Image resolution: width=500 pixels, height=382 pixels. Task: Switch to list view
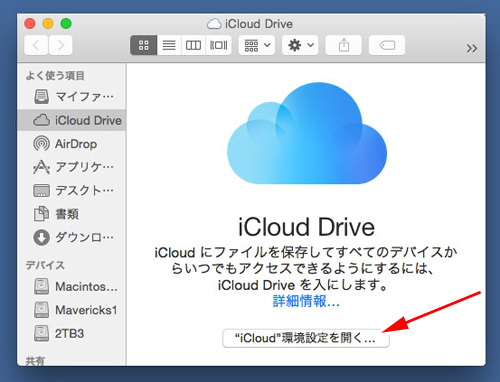(169, 45)
